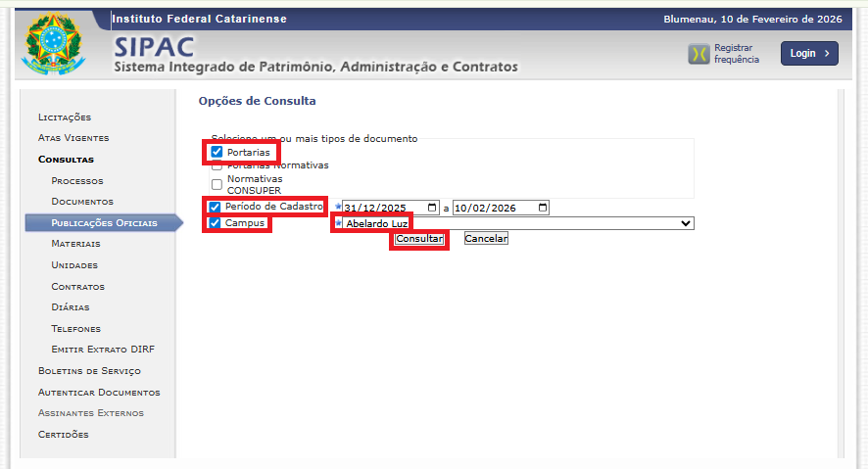Click the Brazilian coat of arms logo

click(x=53, y=47)
